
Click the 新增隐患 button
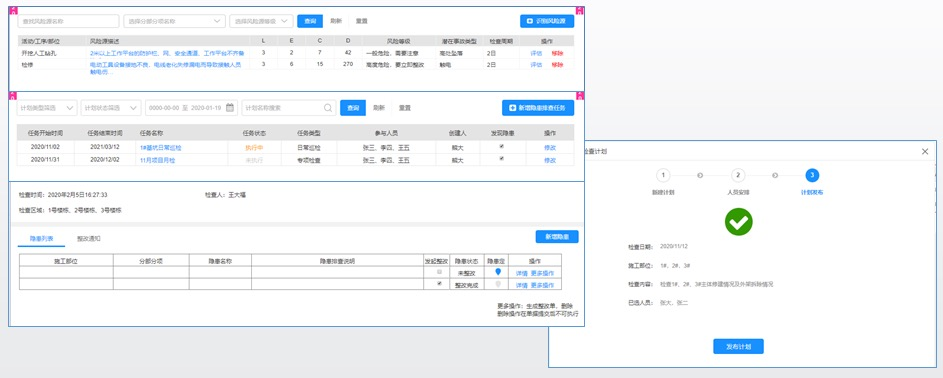point(557,237)
